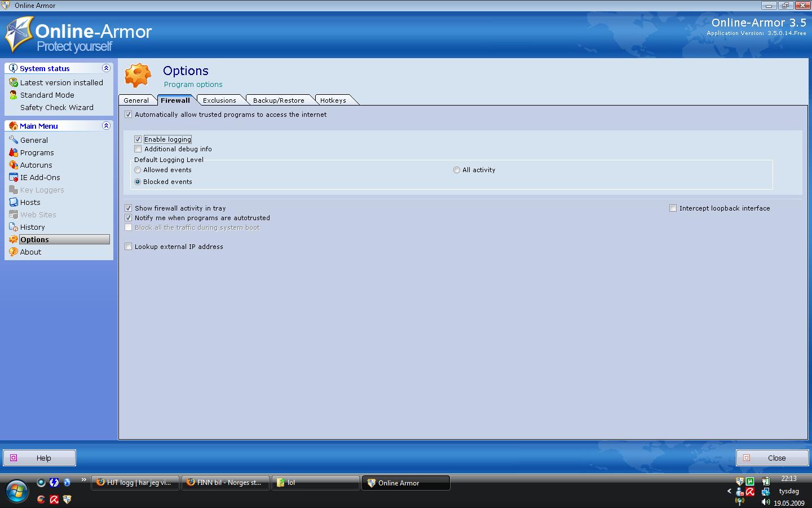Expand the Quick Launch overflow chevron

tap(84, 480)
